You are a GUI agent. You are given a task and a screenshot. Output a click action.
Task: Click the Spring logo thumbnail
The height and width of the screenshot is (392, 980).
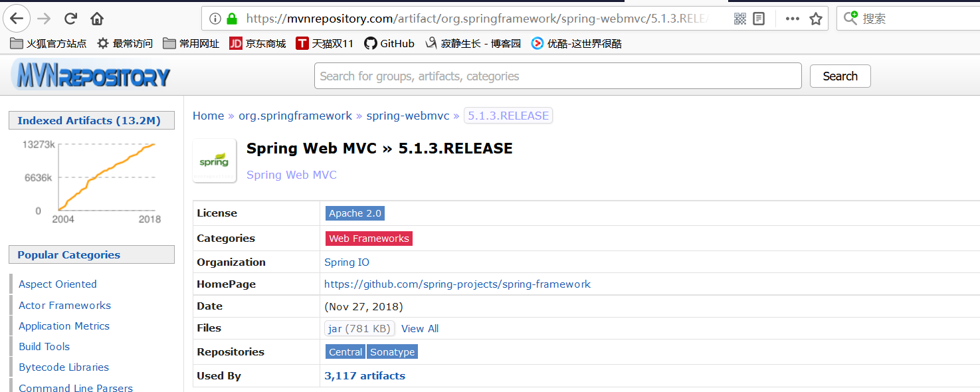(214, 161)
